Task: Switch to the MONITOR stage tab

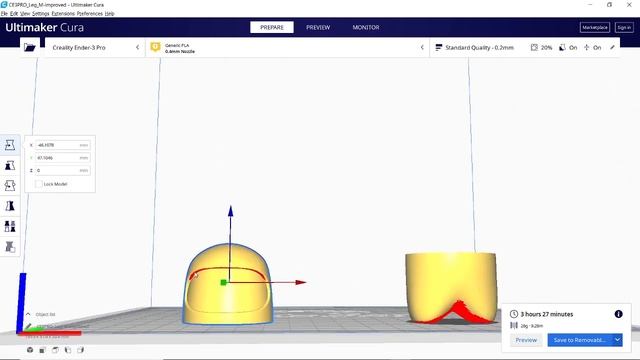Action: click(x=366, y=27)
